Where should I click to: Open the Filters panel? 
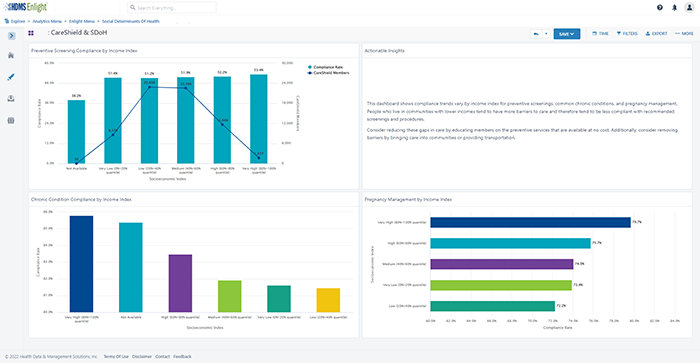627,33
